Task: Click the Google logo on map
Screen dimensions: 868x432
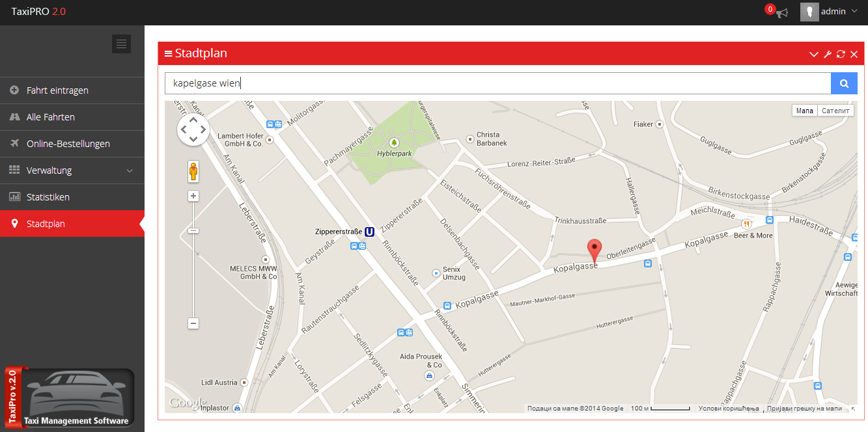Action: pos(188,403)
